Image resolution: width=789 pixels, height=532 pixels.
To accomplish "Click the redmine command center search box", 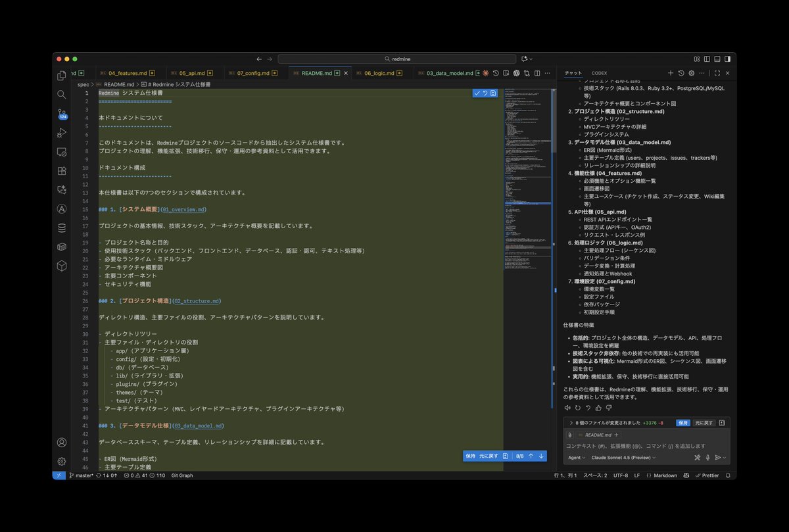I will coord(396,59).
